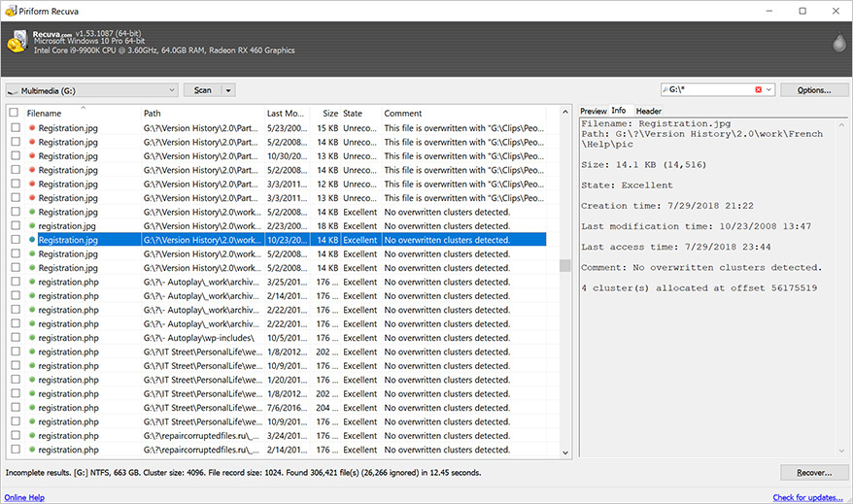Click the file list vertical scrollbar thumb
853x504 pixels.
click(x=565, y=265)
